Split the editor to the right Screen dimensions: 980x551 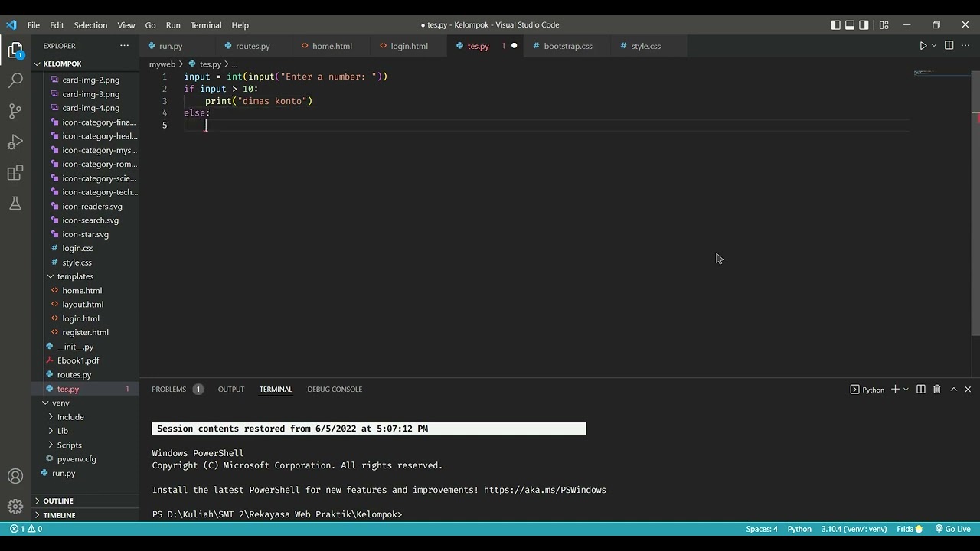[949, 46]
